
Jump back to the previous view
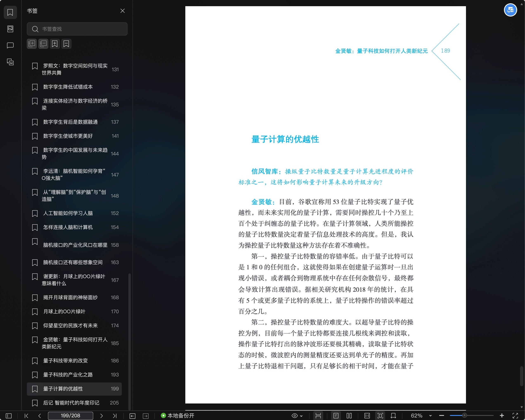132,416
